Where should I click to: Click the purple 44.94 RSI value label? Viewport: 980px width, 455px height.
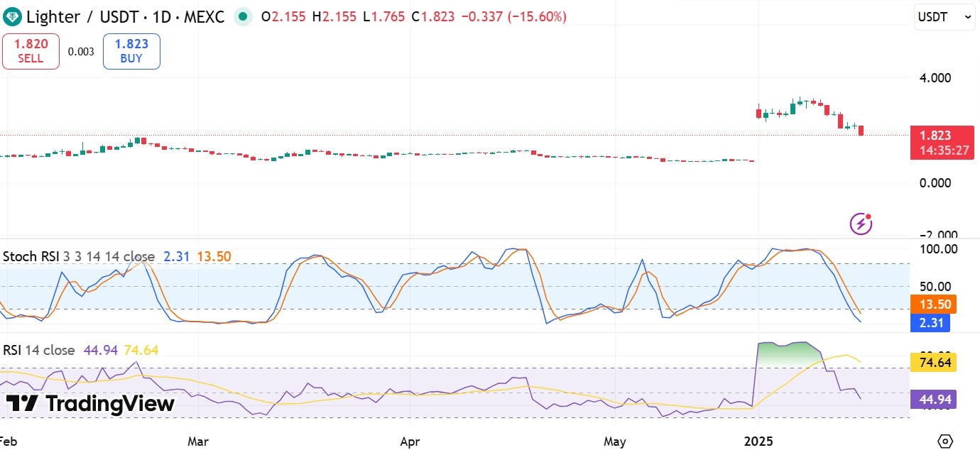click(x=934, y=400)
